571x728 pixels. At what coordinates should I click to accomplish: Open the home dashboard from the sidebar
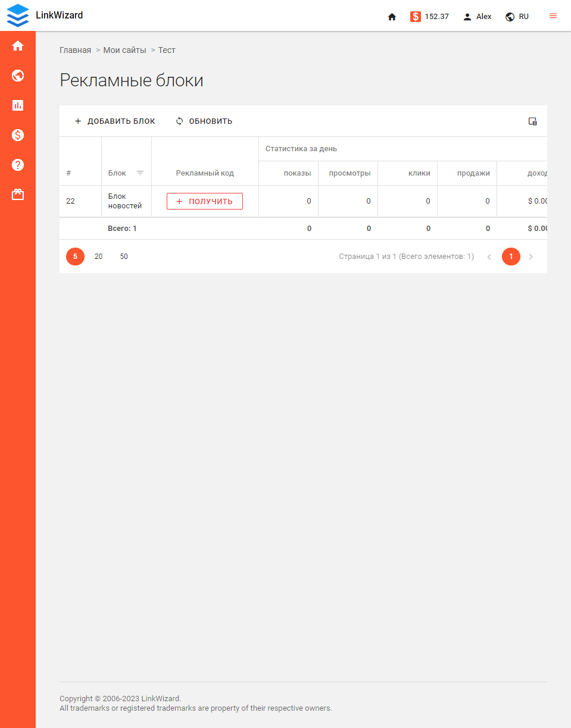pyautogui.click(x=18, y=45)
